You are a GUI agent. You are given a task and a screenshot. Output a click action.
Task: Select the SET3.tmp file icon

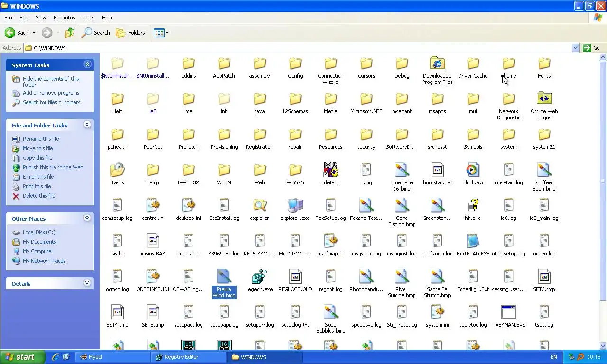pos(544,276)
